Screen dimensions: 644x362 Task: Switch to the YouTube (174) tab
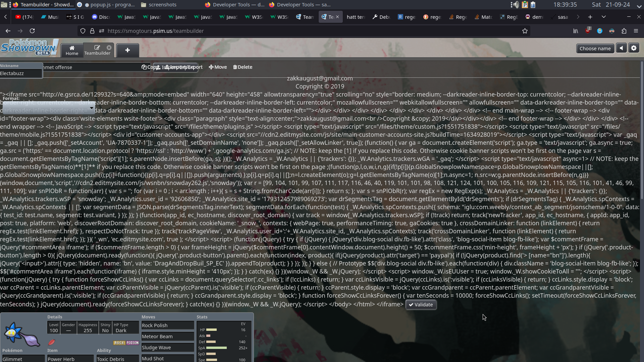(x=25, y=17)
